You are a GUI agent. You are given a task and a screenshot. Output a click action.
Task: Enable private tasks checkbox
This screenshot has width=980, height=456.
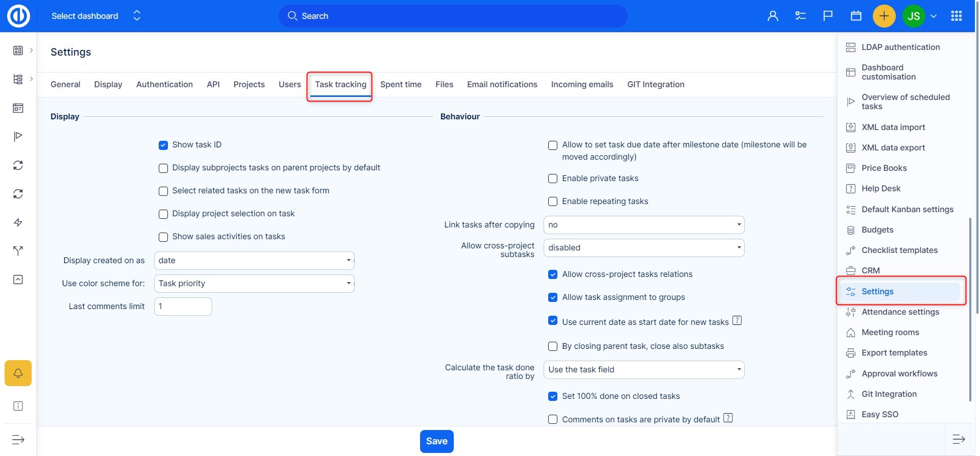[x=553, y=179]
